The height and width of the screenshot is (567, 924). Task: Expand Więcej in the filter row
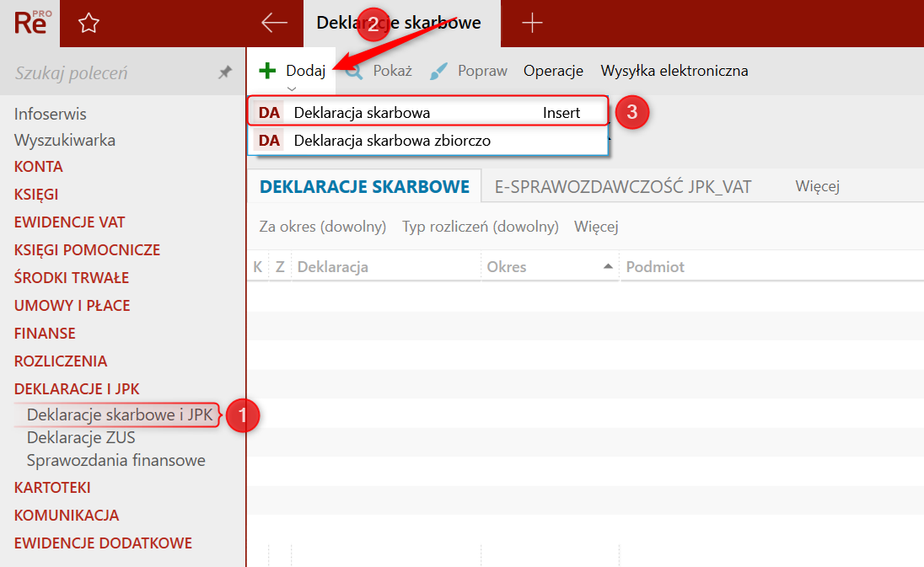596,227
